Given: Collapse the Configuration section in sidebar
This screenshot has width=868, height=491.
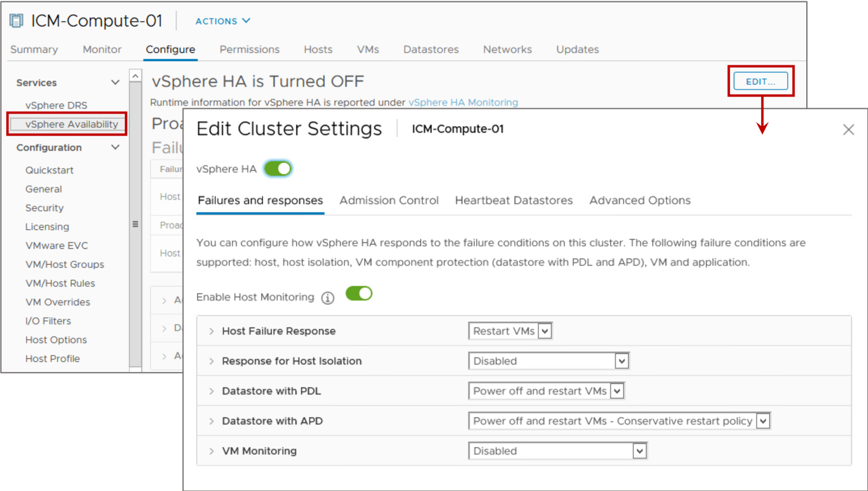Looking at the screenshot, I should pyautogui.click(x=115, y=147).
